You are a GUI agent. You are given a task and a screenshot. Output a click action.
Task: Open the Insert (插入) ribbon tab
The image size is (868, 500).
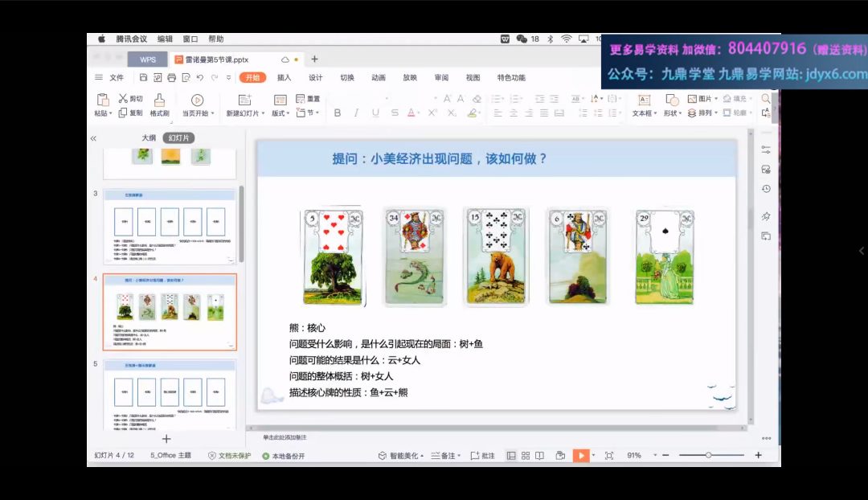[284, 78]
